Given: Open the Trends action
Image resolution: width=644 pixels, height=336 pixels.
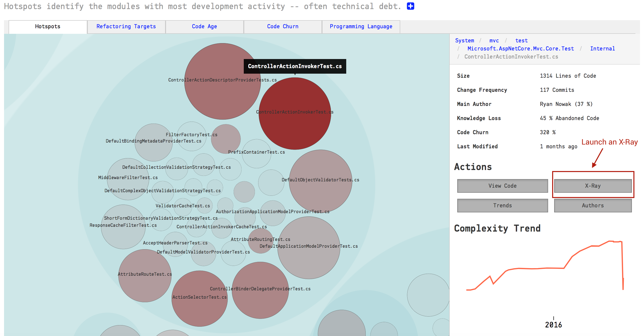Looking at the screenshot, I should pyautogui.click(x=502, y=206).
